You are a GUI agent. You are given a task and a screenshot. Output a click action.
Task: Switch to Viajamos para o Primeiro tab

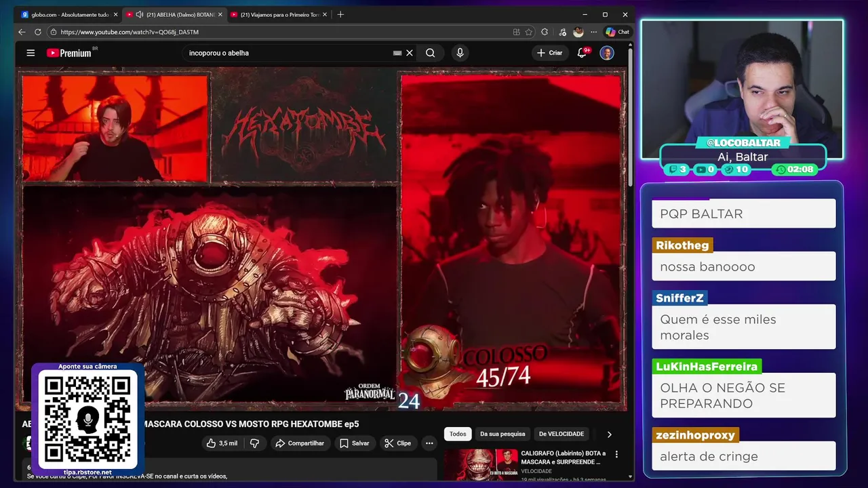(x=279, y=14)
